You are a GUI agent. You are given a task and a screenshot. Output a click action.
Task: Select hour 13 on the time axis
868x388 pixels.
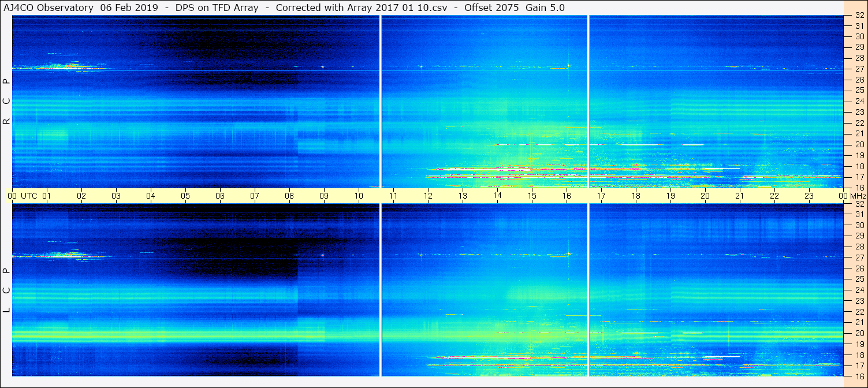pyautogui.click(x=463, y=196)
